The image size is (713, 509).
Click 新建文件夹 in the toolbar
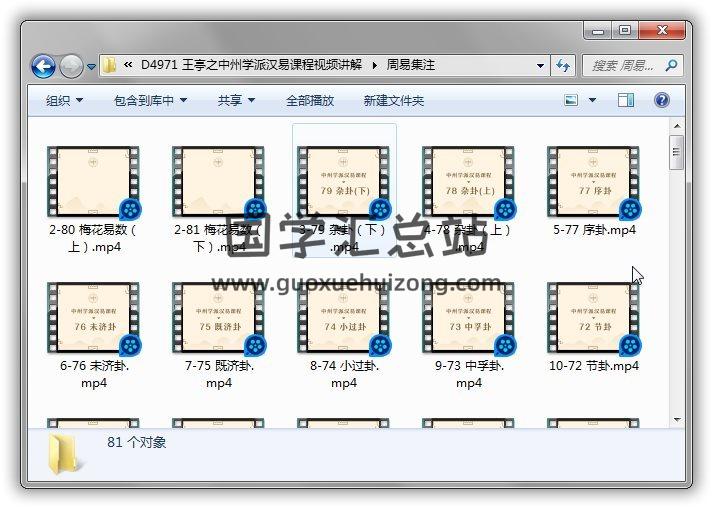(393, 100)
